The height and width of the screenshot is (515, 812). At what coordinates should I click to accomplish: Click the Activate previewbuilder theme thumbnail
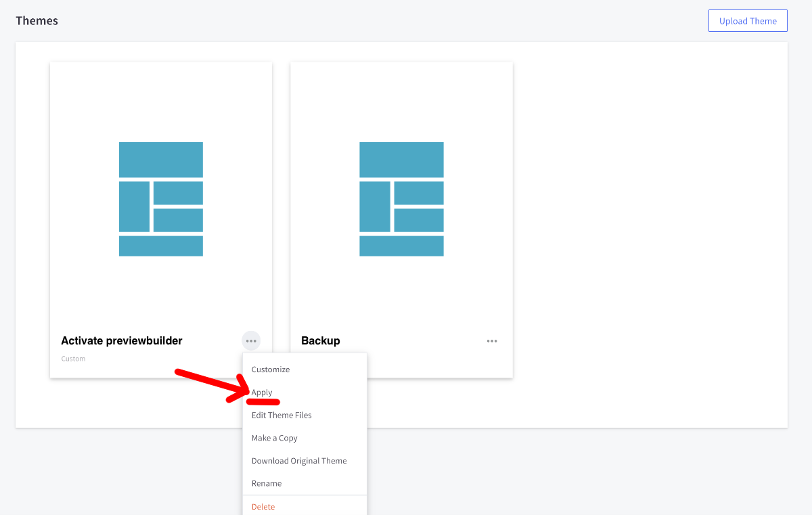click(161, 199)
